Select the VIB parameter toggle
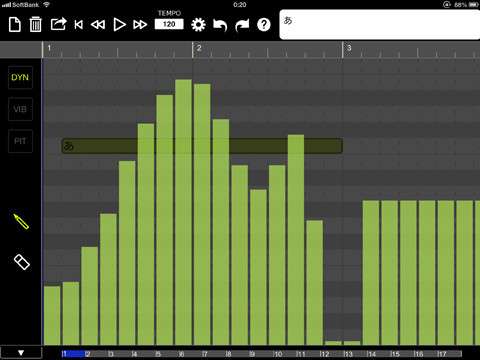 (x=20, y=109)
